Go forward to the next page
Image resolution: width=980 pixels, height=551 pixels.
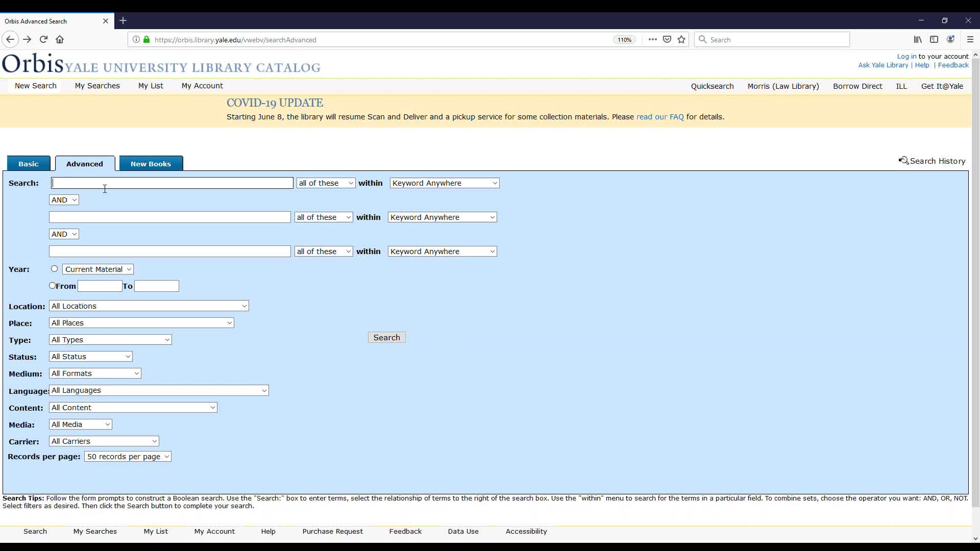tap(27, 39)
